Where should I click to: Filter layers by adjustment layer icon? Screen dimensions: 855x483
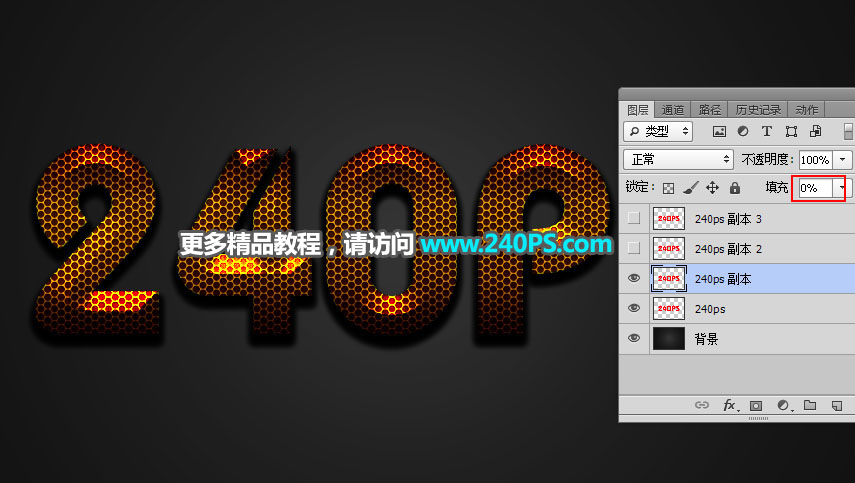(x=743, y=131)
